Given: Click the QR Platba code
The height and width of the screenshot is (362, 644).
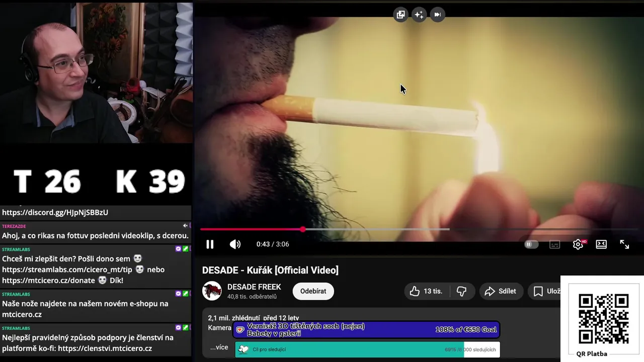Looking at the screenshot, I should [603, 319].
